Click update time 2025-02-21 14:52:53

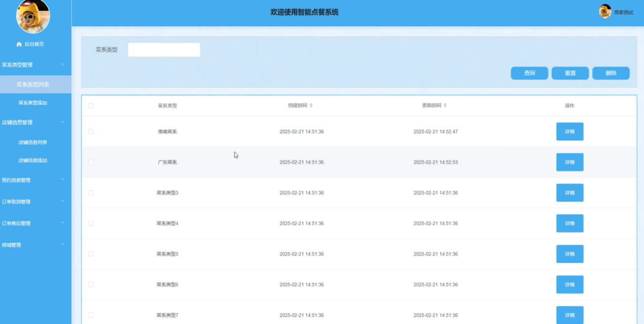pos(436,162)
